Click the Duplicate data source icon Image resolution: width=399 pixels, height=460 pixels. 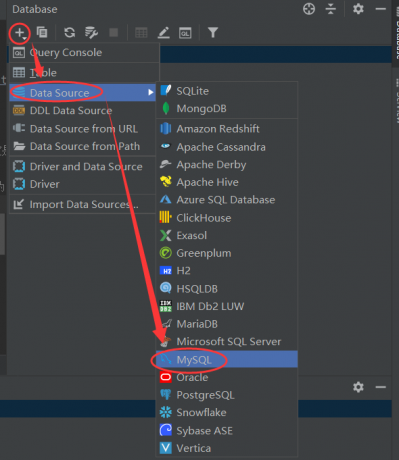[x=42, y=32]
